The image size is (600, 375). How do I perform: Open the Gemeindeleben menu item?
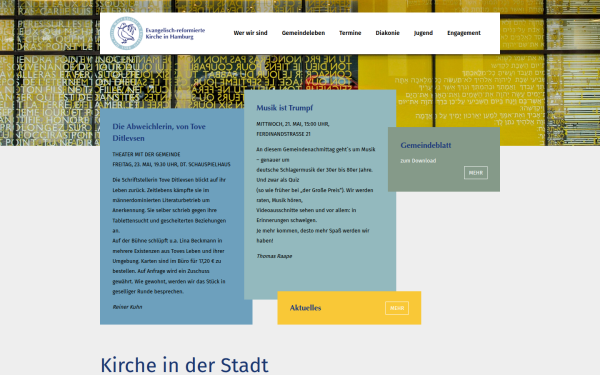pyautogui.click(x=303, y=33)
